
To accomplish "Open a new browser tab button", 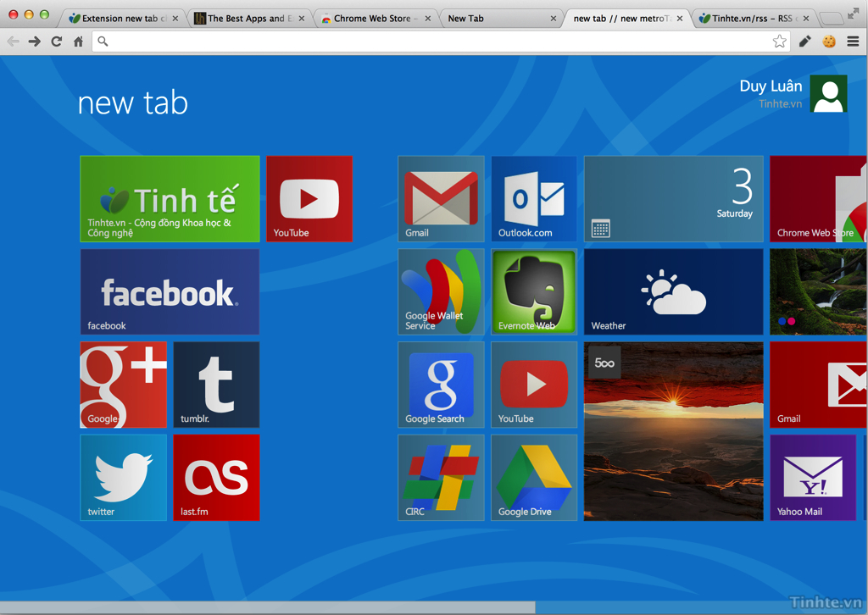I will point(831,19).
